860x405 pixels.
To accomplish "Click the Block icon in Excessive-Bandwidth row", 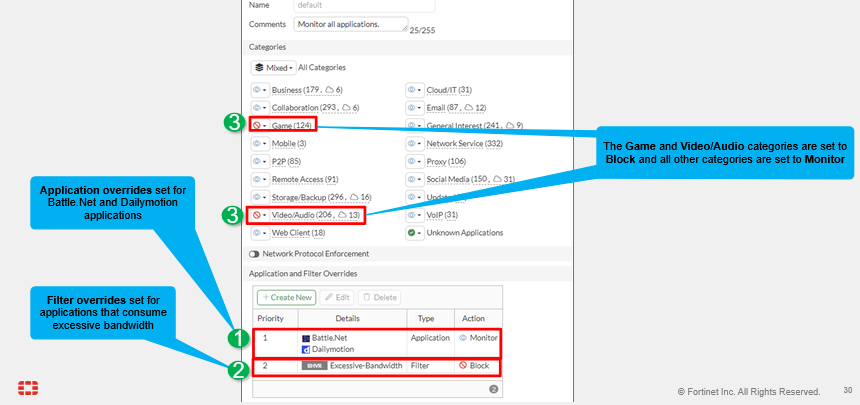I will pyautogui.click(x=462, y=365).
